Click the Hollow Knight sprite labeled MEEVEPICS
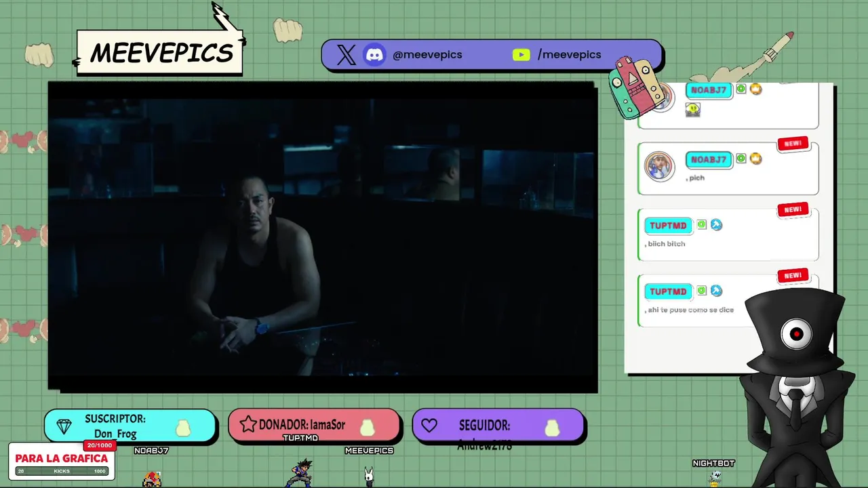The image size is (868, 488). (x=369, y=476)
